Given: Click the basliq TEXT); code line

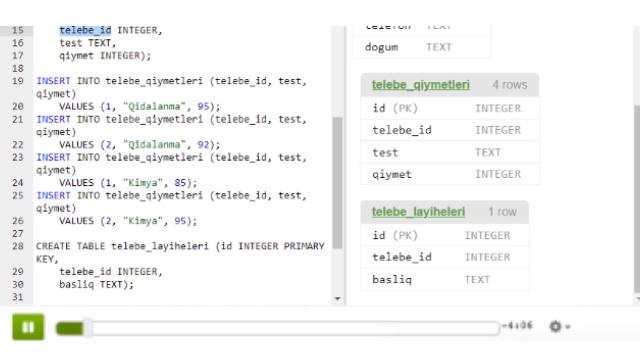Looking at the screenshot, I should 96,284.
